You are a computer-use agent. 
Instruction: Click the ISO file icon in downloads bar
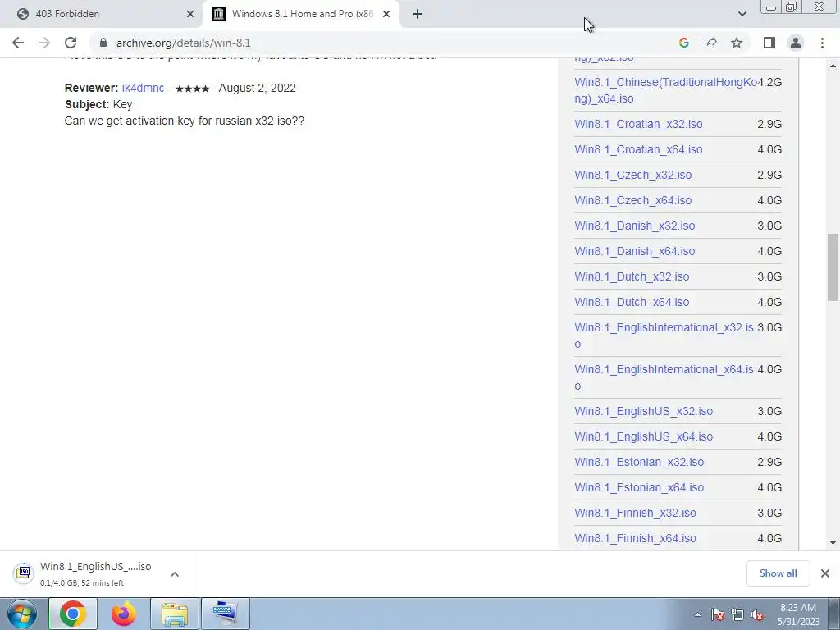(x=23, y=573)
